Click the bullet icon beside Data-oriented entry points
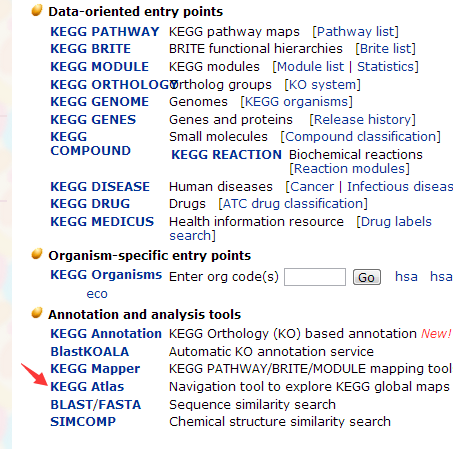 click(37, 10)
